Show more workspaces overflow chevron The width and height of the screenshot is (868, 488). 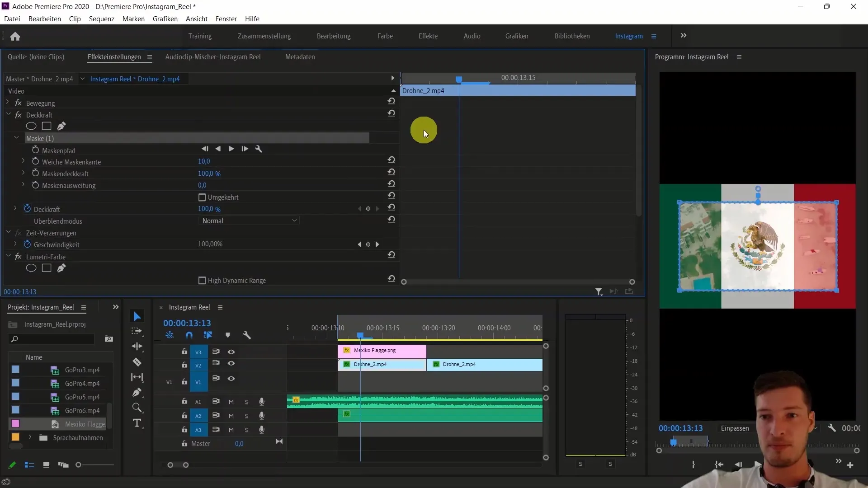(684, 36)
